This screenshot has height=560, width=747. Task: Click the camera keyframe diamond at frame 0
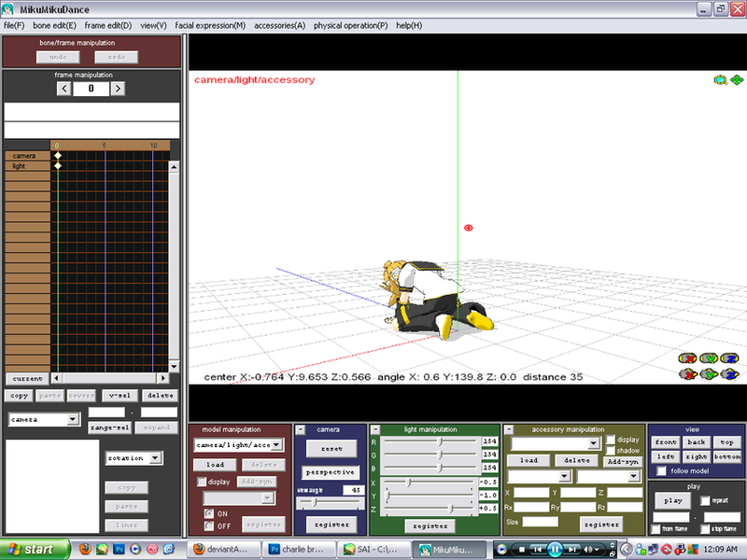pyautogui.click(x=58, y=156)
